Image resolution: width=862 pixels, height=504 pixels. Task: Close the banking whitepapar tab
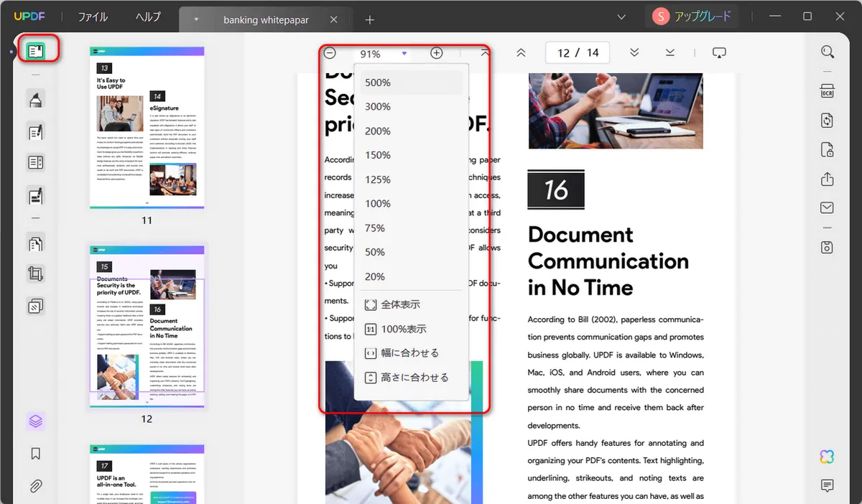pos(333,19)
